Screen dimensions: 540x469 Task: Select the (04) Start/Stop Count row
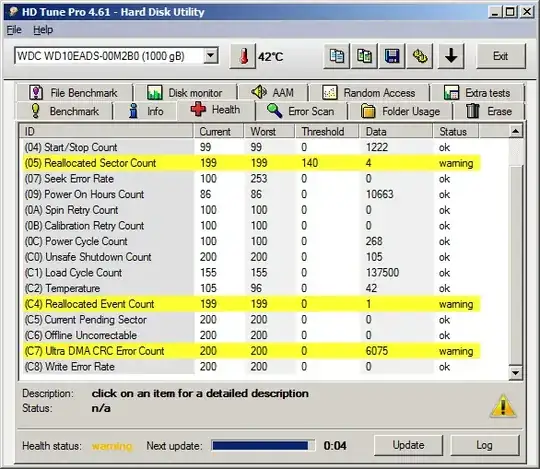pos(251,147)
